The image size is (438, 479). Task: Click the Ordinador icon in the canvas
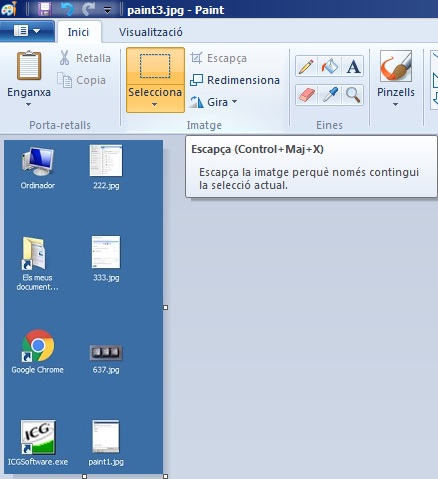pyautogui.click(x=37, y=161)
